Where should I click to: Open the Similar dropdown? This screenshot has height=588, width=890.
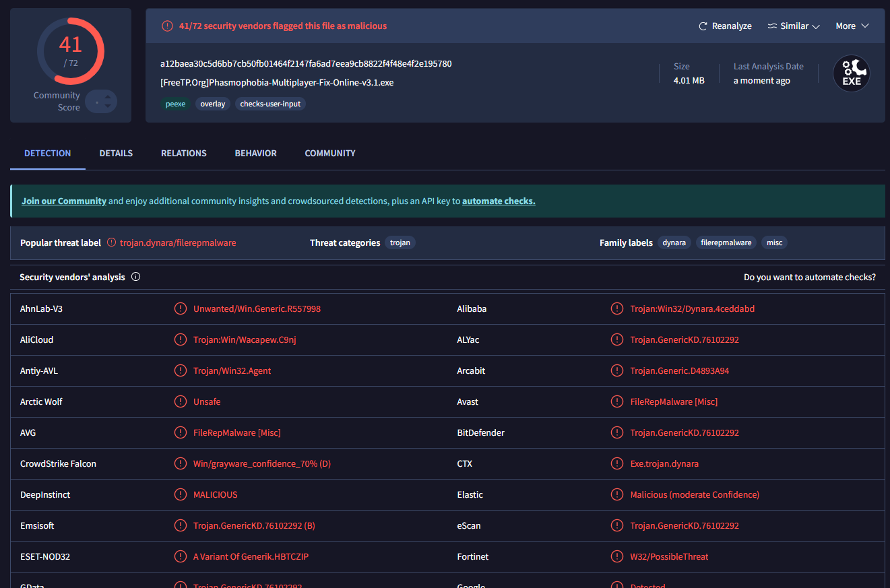794,26
